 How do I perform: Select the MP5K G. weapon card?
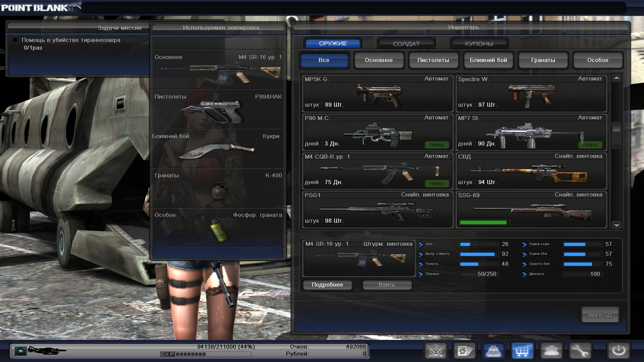pyautogui.click(x=377, y=94)
